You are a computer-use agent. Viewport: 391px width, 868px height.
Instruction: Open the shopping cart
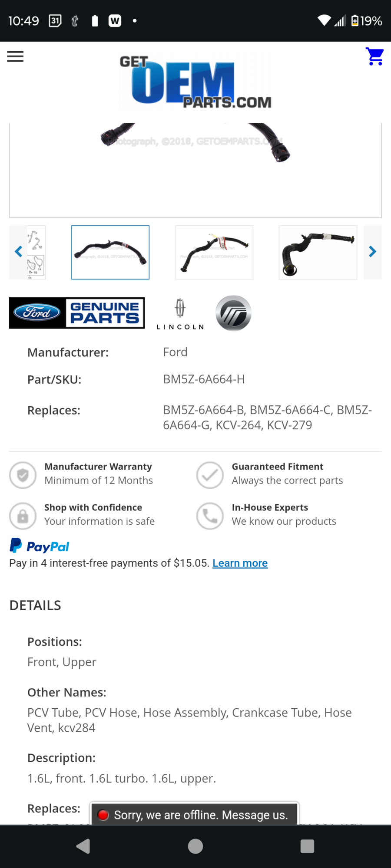[374, 56]
